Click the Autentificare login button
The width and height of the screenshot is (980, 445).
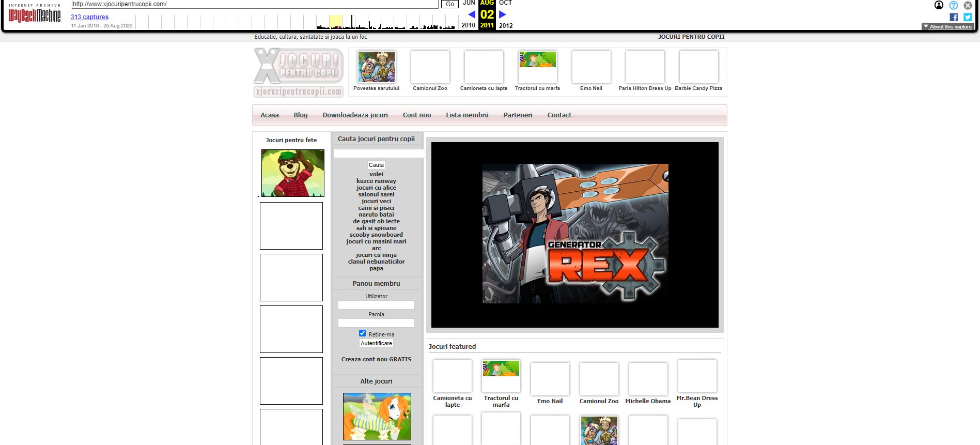click(376, 343)
